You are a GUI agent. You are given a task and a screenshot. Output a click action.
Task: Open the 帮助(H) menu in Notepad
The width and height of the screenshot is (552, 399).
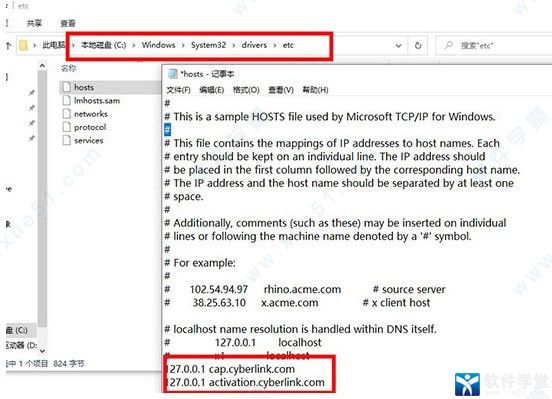click(x=315, y=90)
